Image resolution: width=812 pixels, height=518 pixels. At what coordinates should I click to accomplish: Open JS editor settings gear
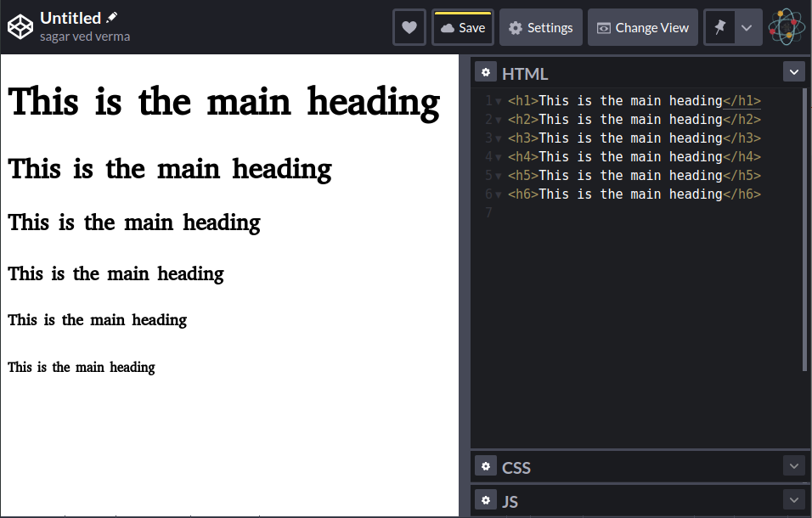point(486,500)
